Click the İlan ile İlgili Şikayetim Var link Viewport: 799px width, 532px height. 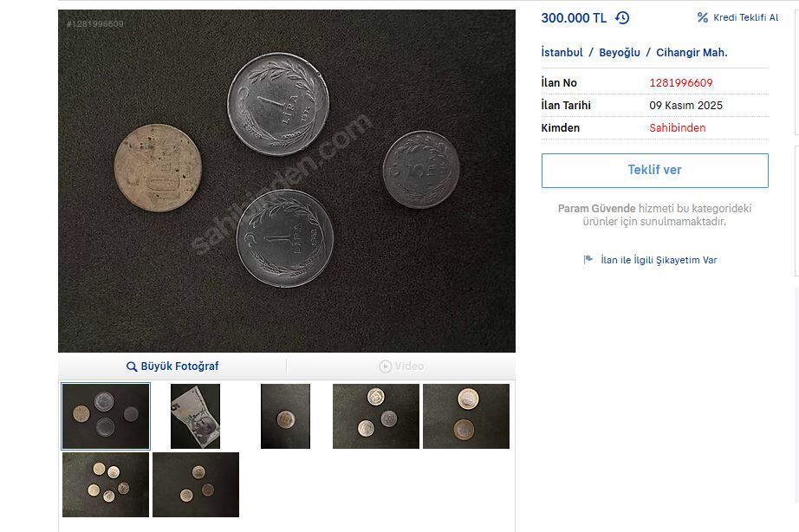(659, 260)
